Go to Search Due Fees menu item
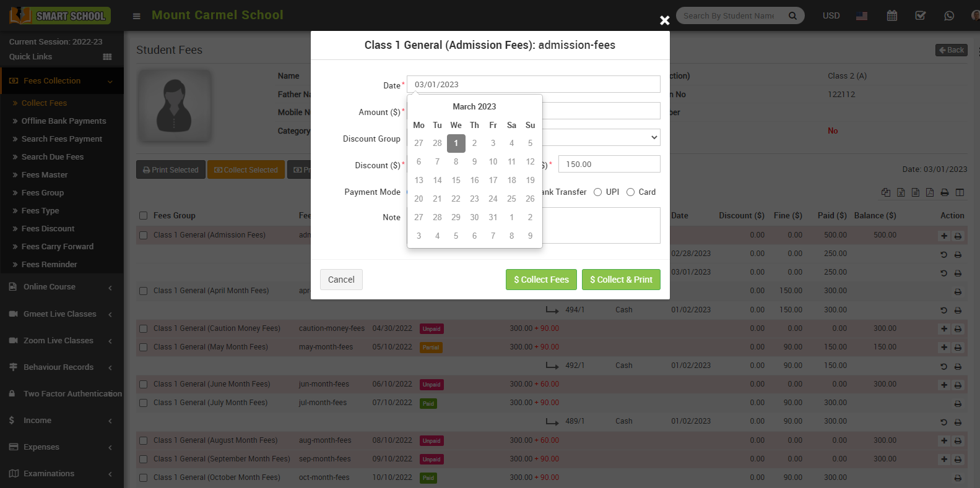This screenshot has width=980, height=488. click(x=53, y=157)
